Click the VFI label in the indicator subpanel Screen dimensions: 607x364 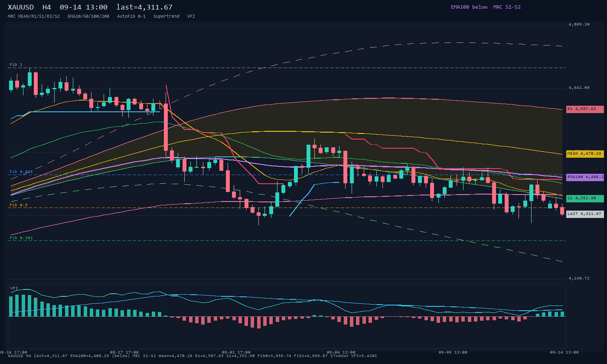(x=14, y=288)
